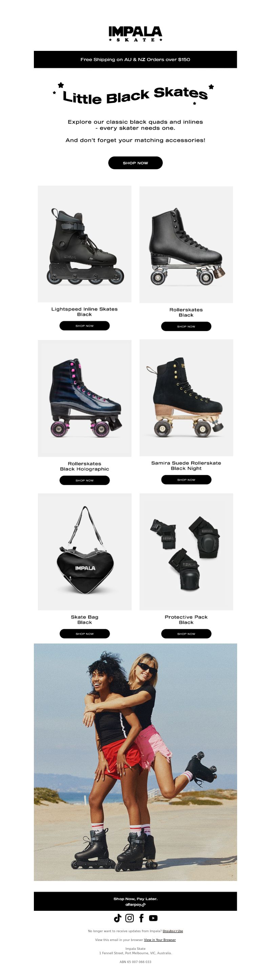Open Impala's YouTube channel icon
271x980 pixels.
(153, 918)
